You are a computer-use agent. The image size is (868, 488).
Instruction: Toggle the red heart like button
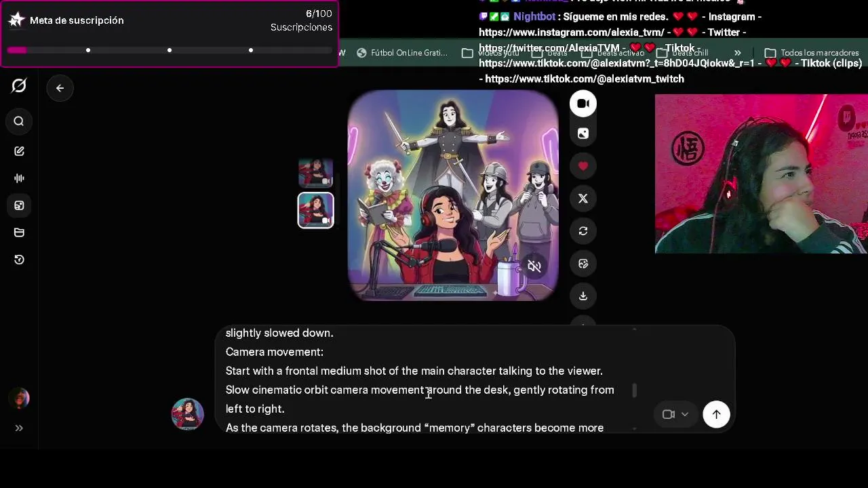[583, 166]
